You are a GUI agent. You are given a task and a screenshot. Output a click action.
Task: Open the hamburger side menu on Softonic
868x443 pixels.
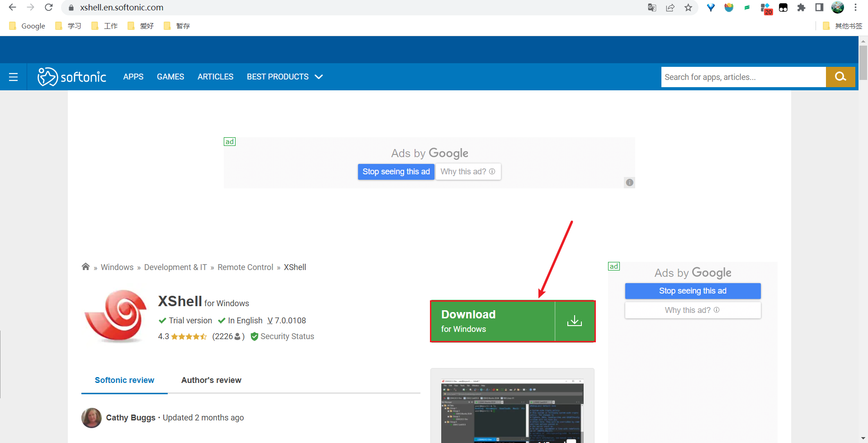pyautogui.click(x=14, y=77)
